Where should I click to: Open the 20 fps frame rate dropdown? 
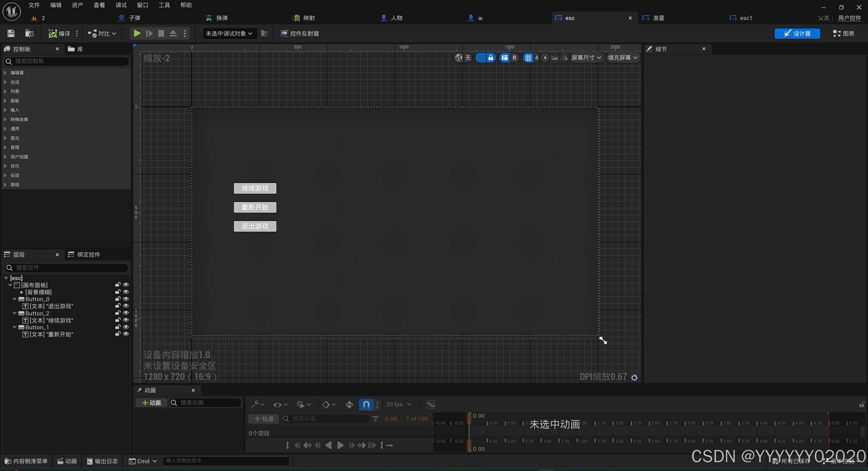[398, 404]
